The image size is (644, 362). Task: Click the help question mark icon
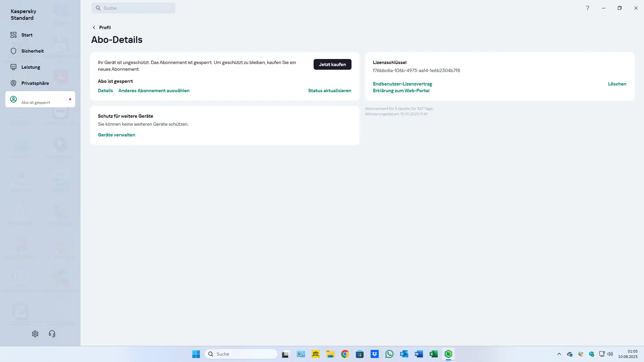pyautogui.click(x=587, y=8)
